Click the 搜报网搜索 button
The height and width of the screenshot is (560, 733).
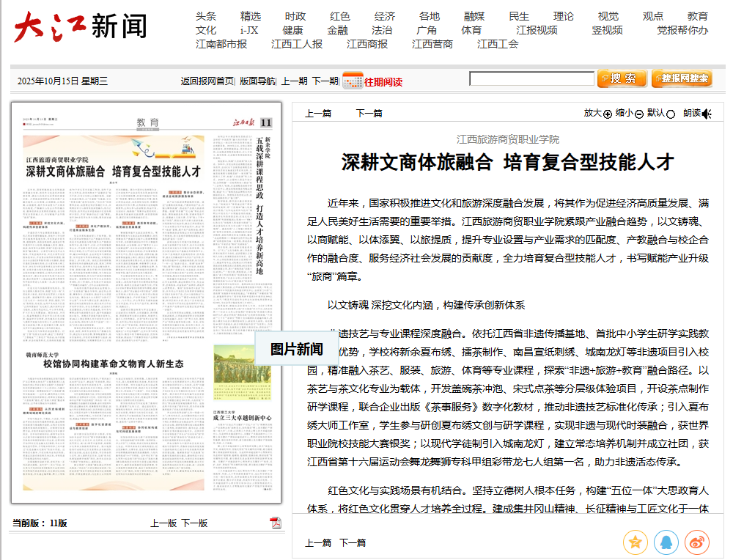click(x=681, y=78)
